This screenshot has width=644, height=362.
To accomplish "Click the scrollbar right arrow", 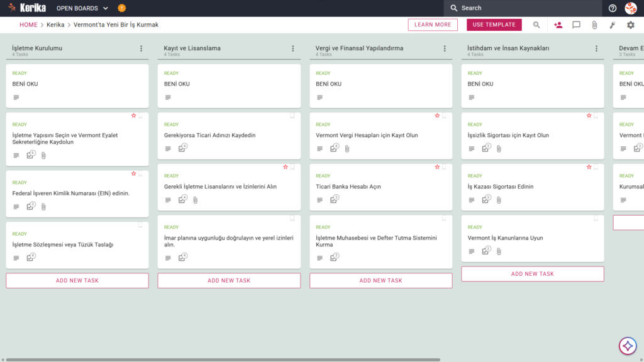I will (641, 359).
